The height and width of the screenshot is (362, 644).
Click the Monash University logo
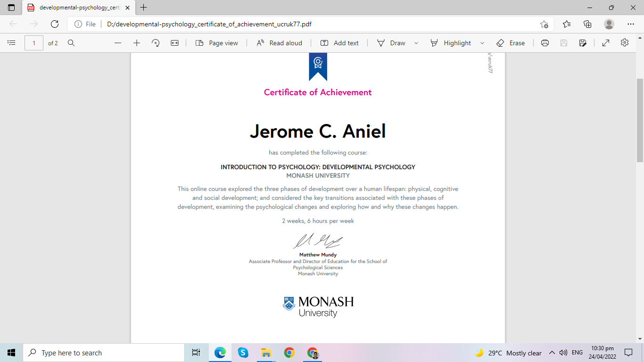coord(318,306)
